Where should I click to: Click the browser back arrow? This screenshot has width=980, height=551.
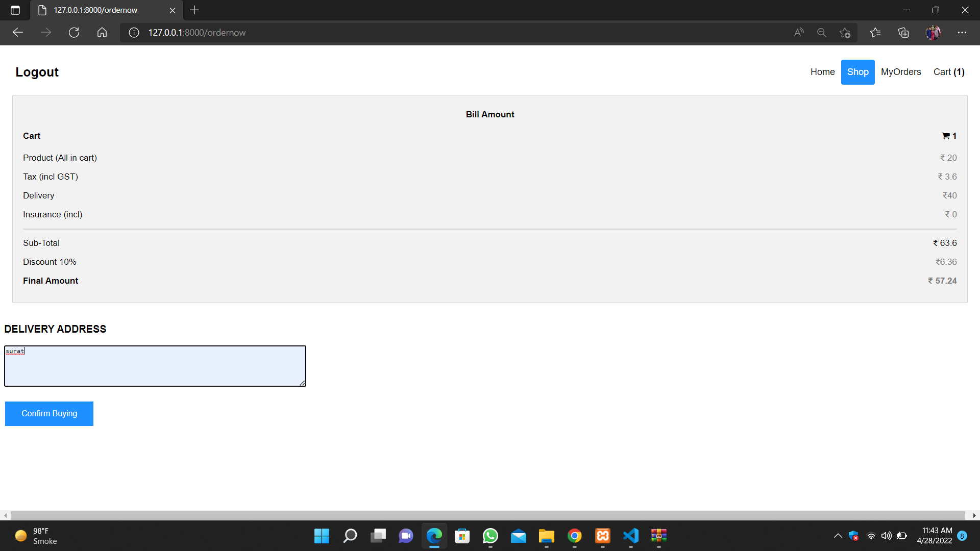(x=18, y=32)
